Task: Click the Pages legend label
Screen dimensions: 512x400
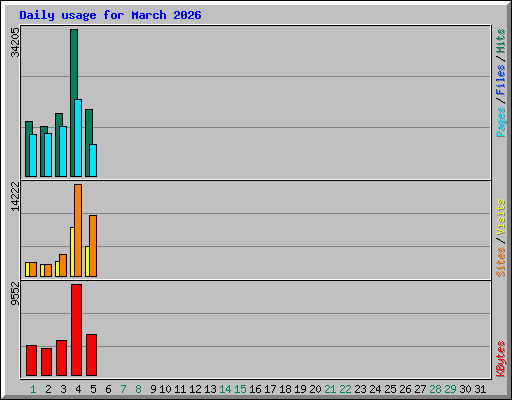Action: [501, 122]
